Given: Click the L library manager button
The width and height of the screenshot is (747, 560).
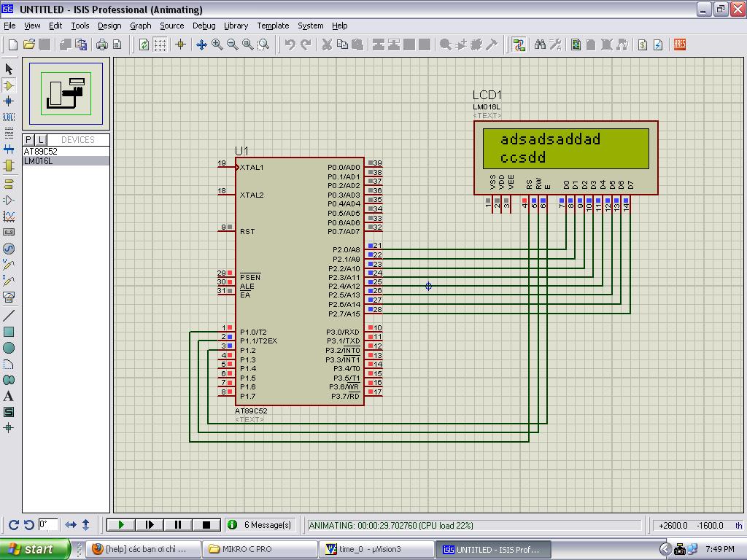Looking at the screenshot, I should (x=41, y=139).
